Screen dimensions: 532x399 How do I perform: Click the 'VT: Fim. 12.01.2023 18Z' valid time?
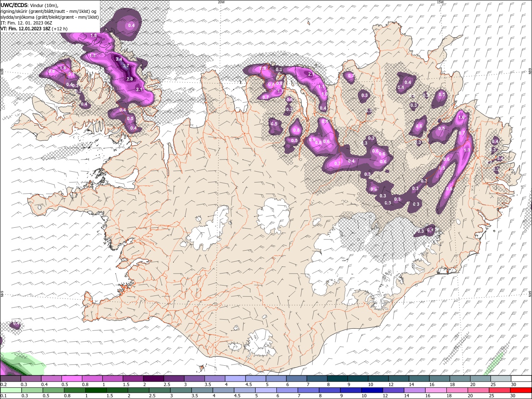point(25,29)
